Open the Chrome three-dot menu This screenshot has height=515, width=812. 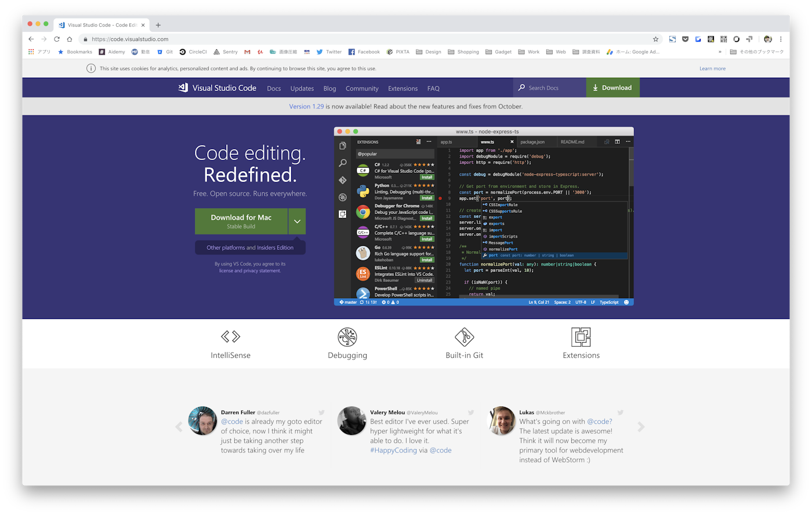[781, 39]
